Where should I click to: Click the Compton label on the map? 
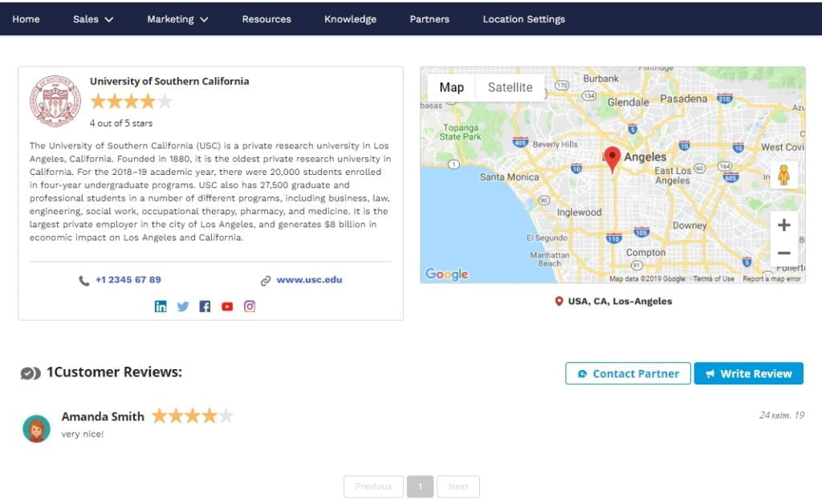(646, 253)
